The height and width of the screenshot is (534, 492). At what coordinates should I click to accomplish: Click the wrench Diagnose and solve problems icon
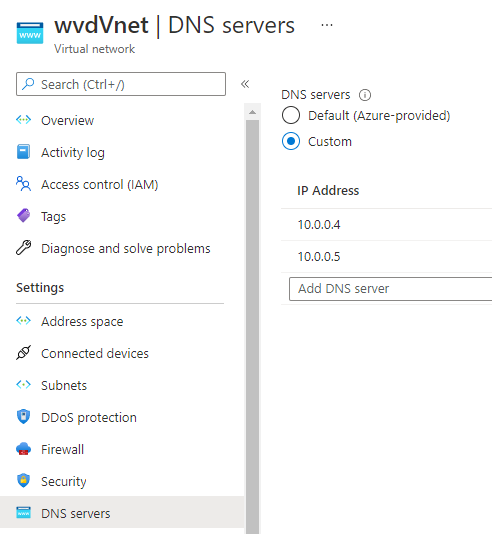(23, 248)
